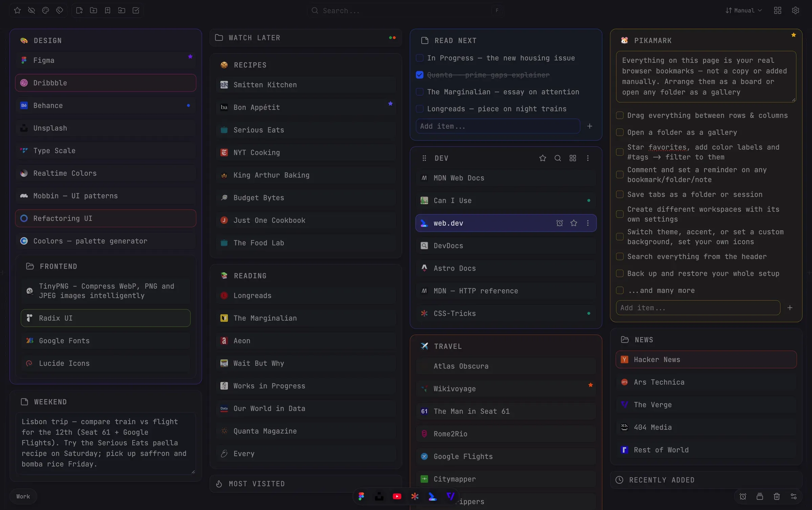Set a reminder on web.dev bookmark

coord(560,223)
